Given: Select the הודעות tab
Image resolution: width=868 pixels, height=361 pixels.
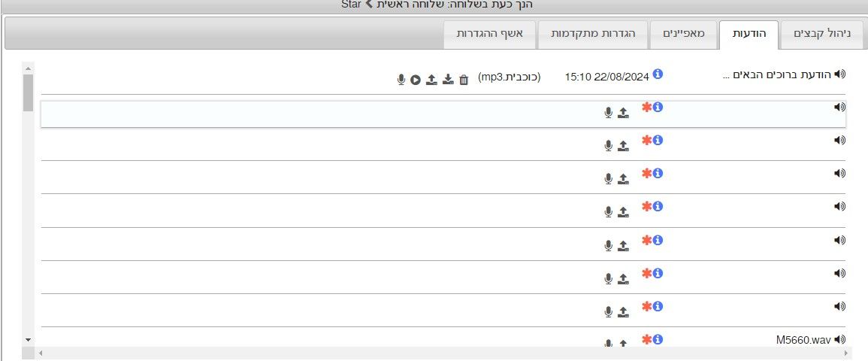Looking at the screenshot, I should [748, 35].
